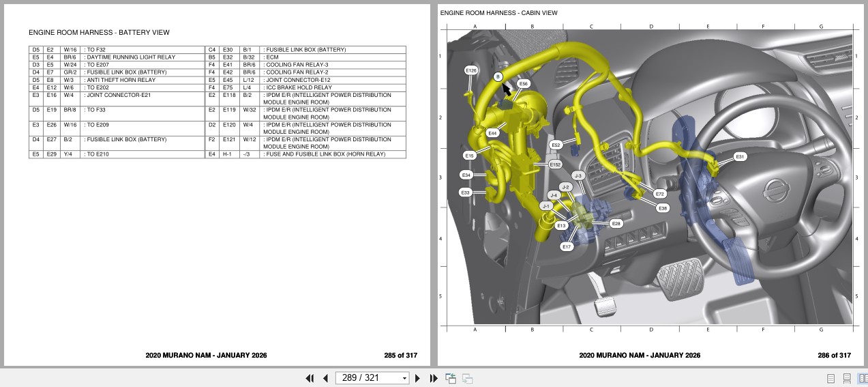Open the page number dropdown
The height and width of the screenshot is (387, 868).
404,378
